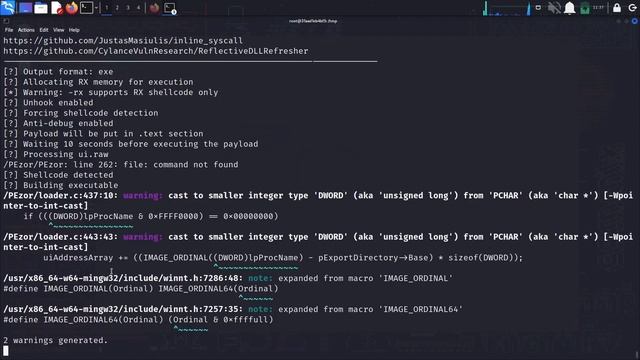Click the 'Processing ui.raw' line

coord(56,154)
